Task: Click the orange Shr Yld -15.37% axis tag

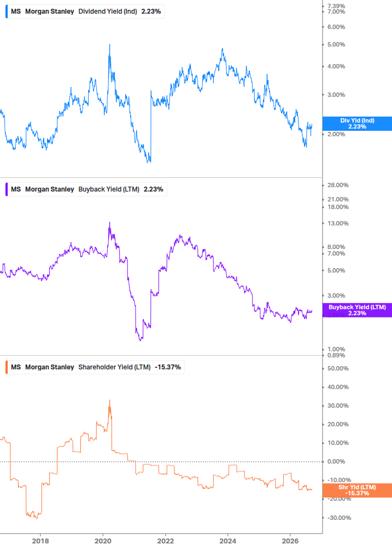Action: (x=357, y=490)
